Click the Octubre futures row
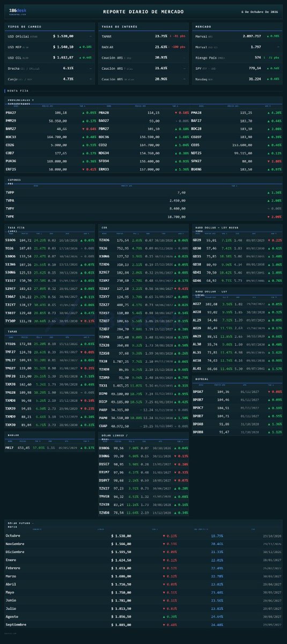 click(143, 536)
